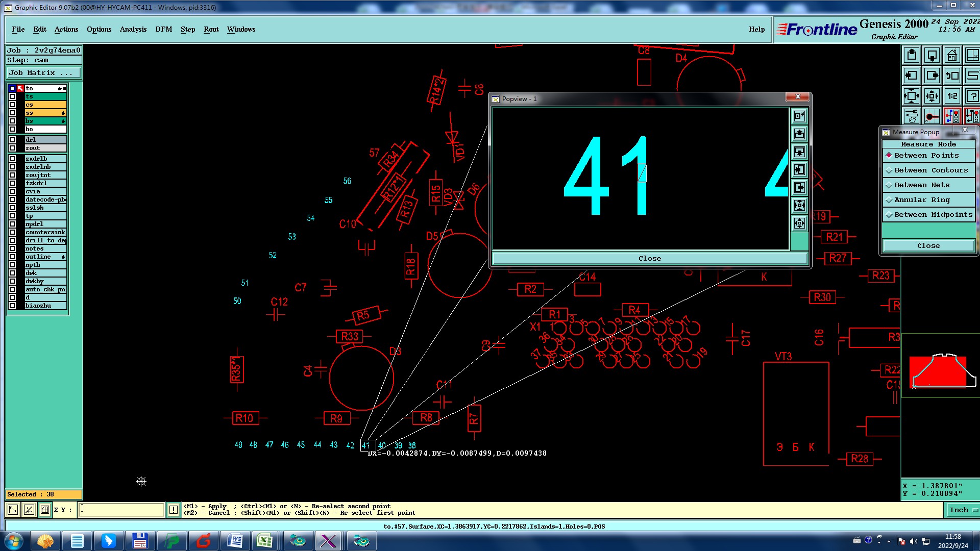Click the top icon in Popview sidebar

click(799, 116)
